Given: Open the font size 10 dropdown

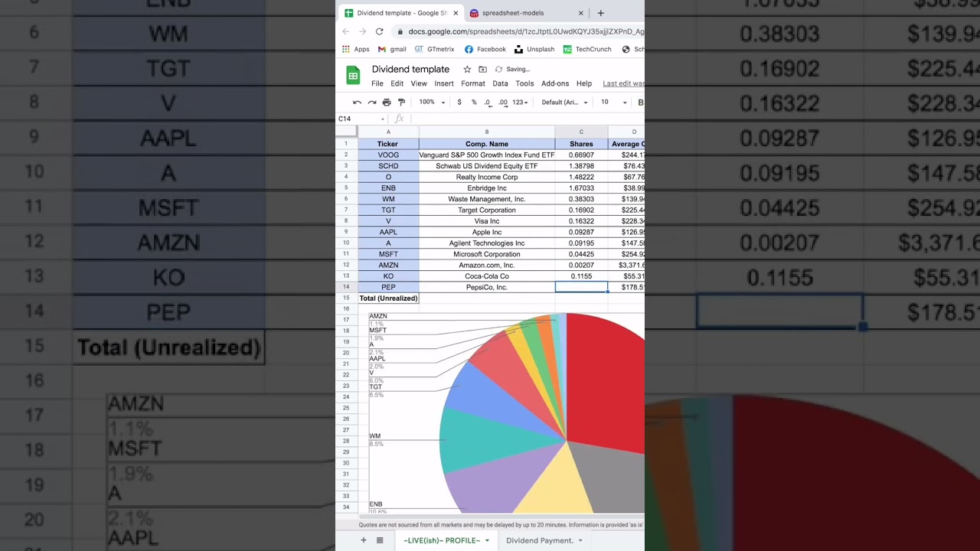Looking at the screenshot, I should click(613, 102).
